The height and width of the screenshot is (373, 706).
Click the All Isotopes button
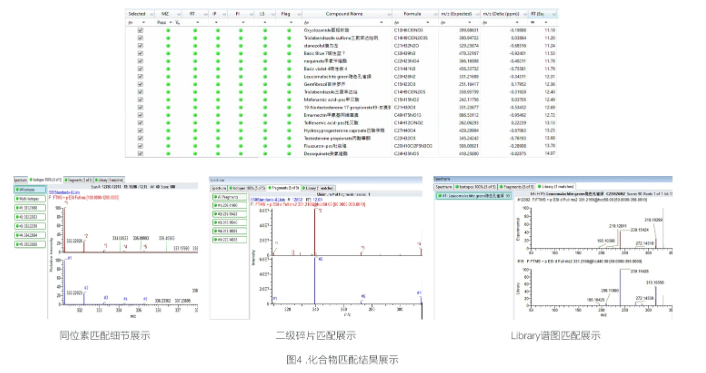(x=30, y=190)
